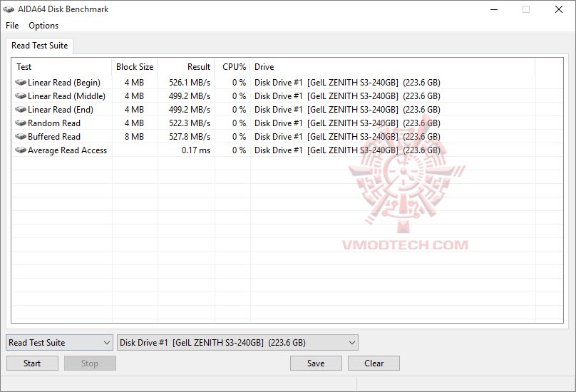Image resolution: width=576 pixels, height=392 pixels.
Task: Click the 499.2 MB/s result for Linear Read (Middle)
Action: pyautogui.click(x=190, y=96)
